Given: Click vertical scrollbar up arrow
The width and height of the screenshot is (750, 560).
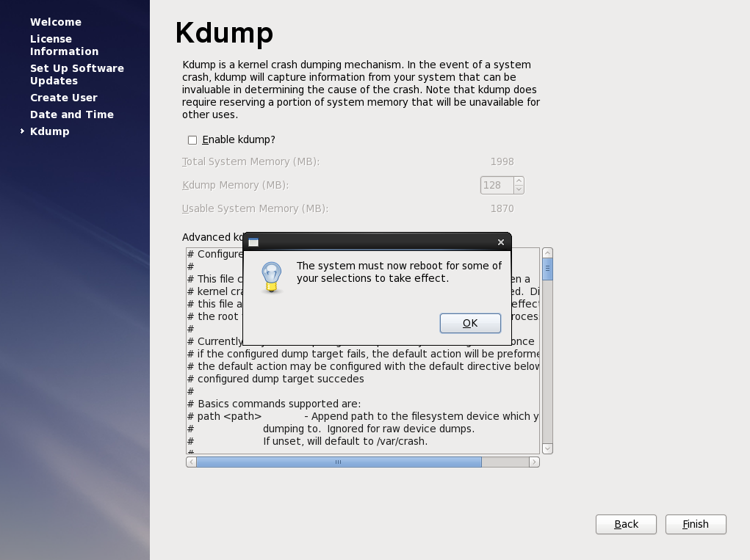Looking at the screenshot, I should (548, 252).
